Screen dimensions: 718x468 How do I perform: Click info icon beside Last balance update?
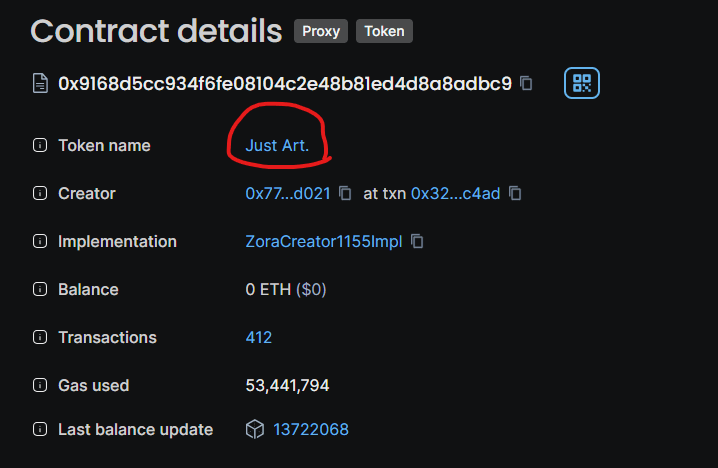pos(40,429)
